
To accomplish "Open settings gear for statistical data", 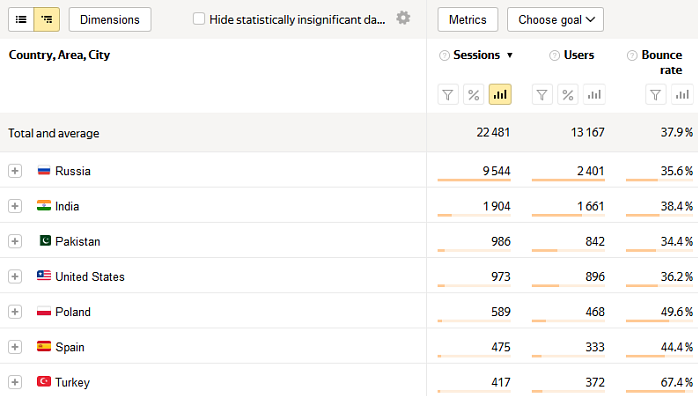I will 403,18.
